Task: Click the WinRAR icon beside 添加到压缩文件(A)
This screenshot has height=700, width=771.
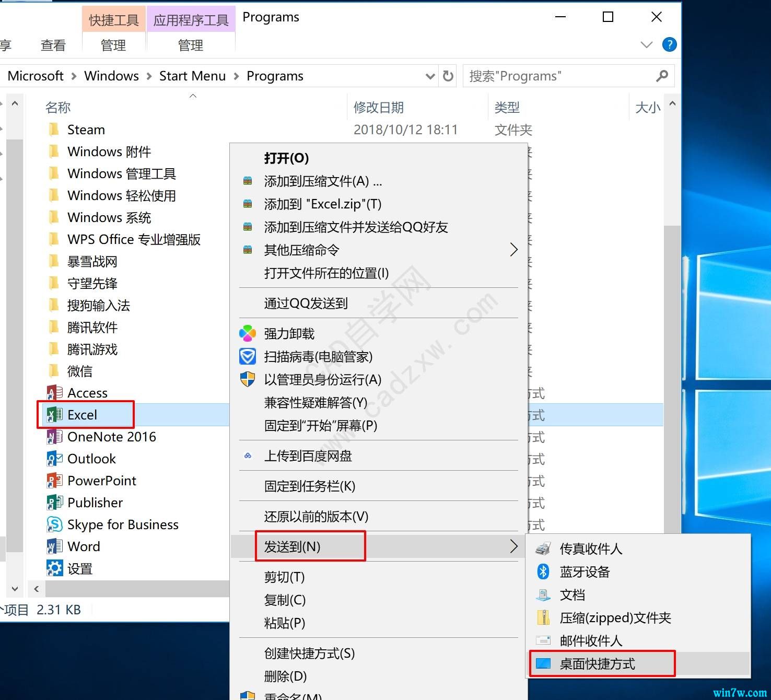Action: point(248,181)
